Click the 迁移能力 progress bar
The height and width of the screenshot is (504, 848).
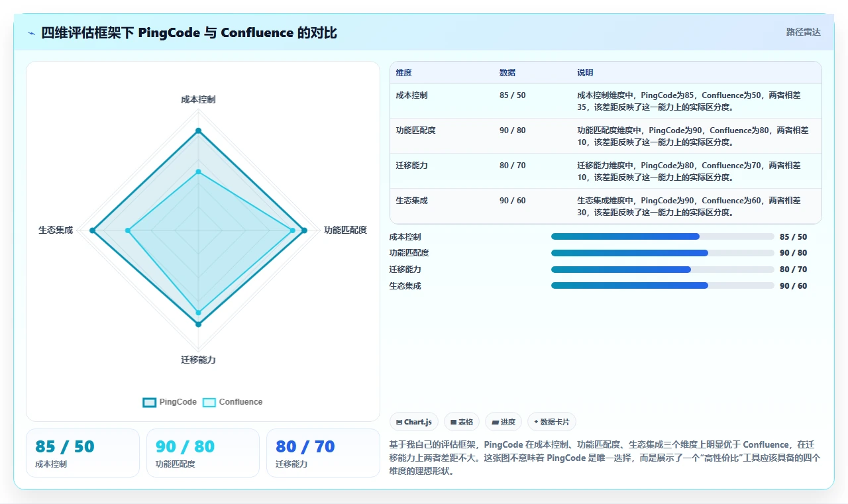[x=662, y=270]
